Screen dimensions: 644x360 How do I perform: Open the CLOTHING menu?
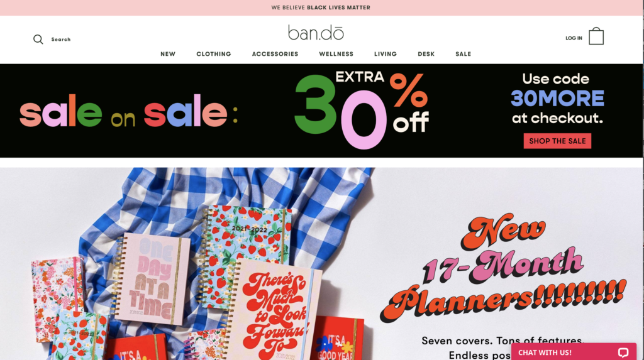click(x=214, y=54)
